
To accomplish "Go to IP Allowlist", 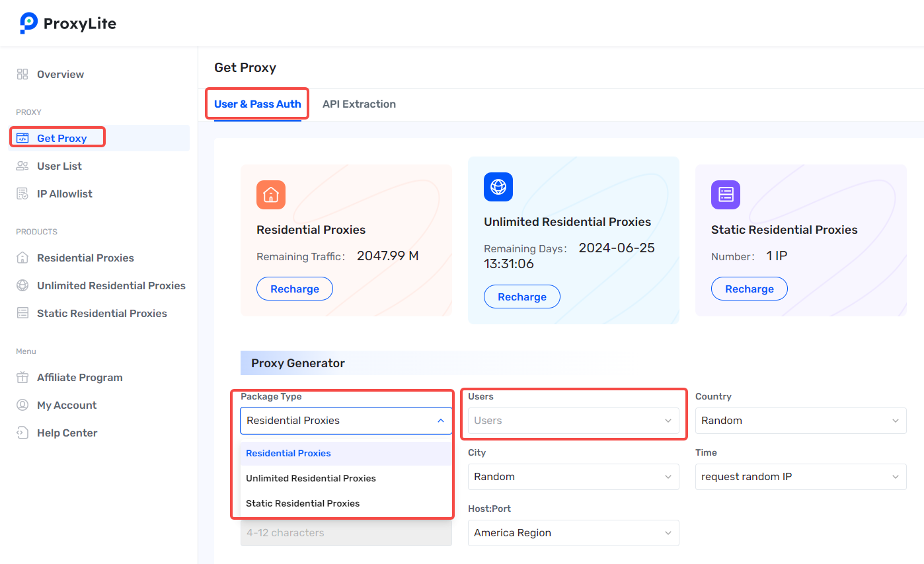I will 65,194.
